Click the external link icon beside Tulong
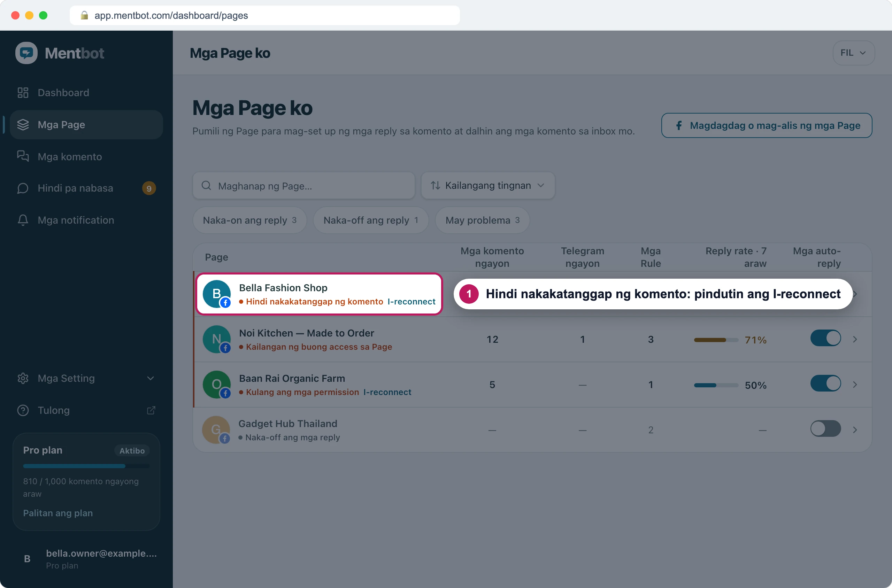The width and height of the screenshot is (892, 588). pos(151,410)
